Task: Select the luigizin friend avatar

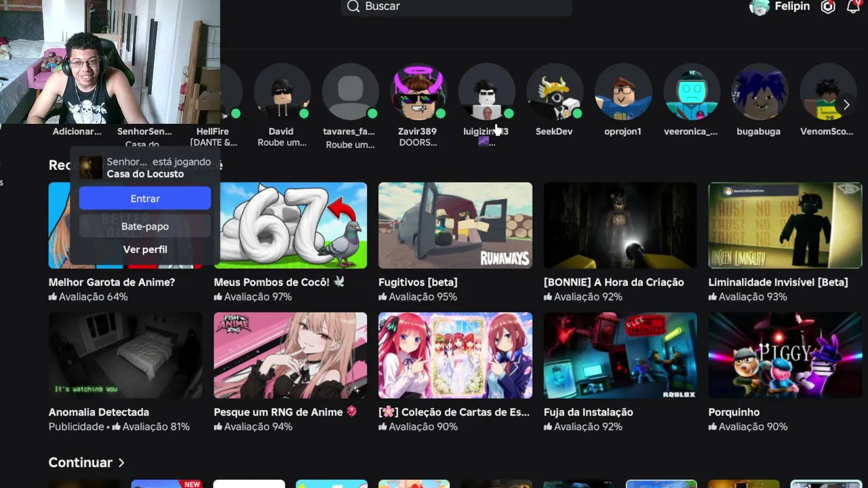Action: (486, 92)
